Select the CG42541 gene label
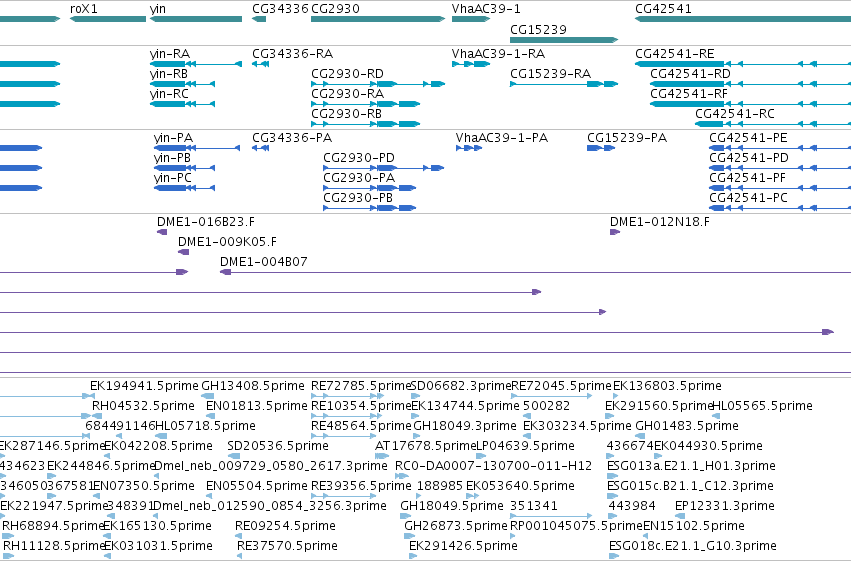The image size is (851, 561). 663,9
